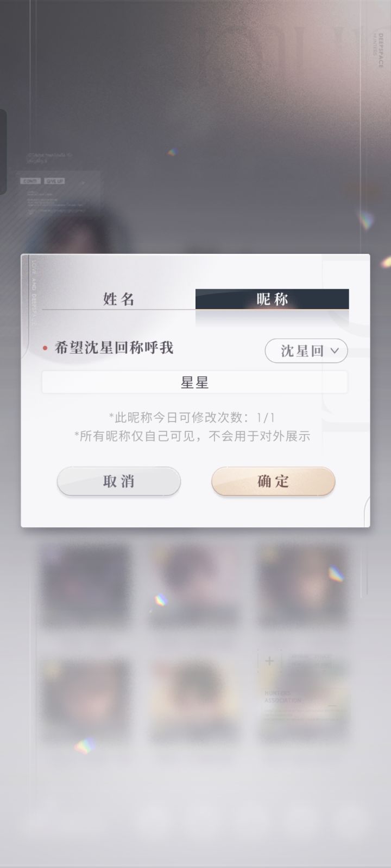
Task: Select the 昵称 tab
Action: click(x=272, y=299)
